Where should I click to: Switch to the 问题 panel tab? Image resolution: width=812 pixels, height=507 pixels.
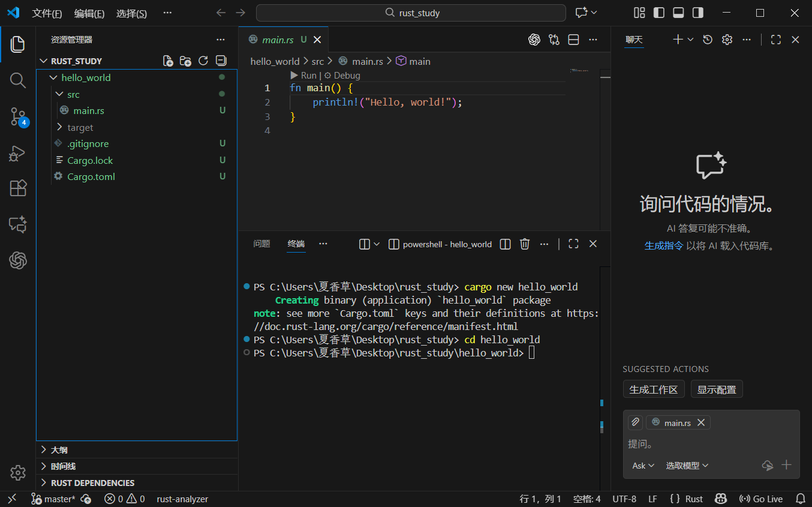(x=261, y=244)
